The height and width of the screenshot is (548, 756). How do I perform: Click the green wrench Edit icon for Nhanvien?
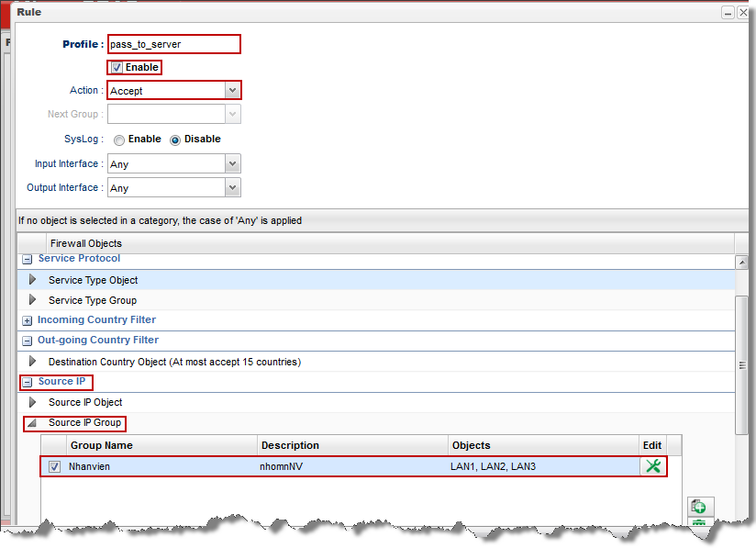(652, 466)
